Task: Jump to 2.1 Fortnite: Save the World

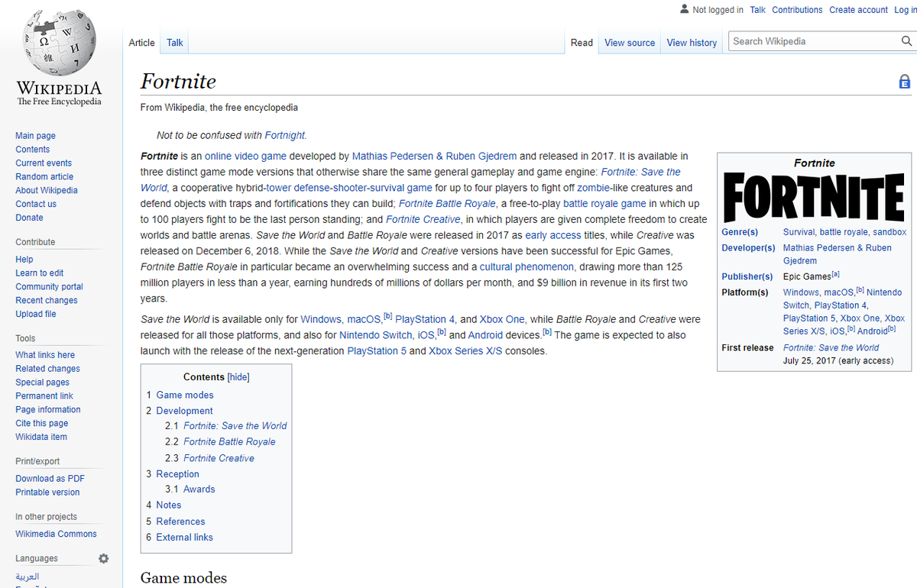Action: click(x=235, y=426)
